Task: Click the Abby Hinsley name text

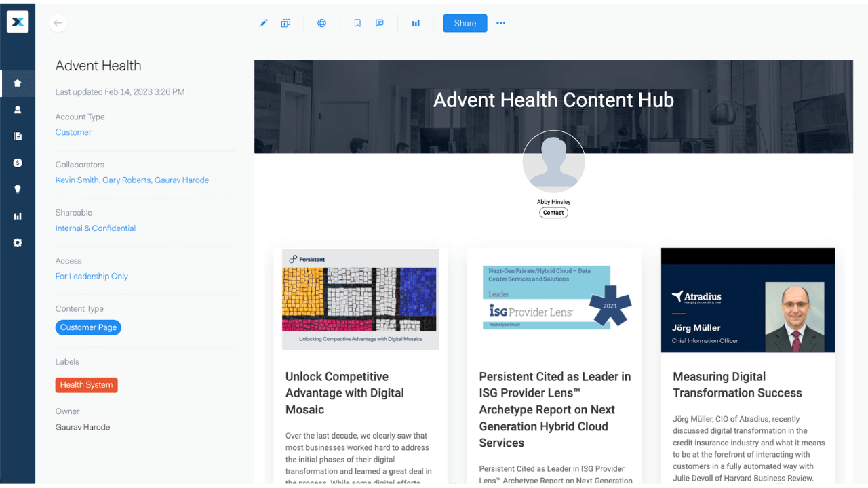Action: click(554, 202)
